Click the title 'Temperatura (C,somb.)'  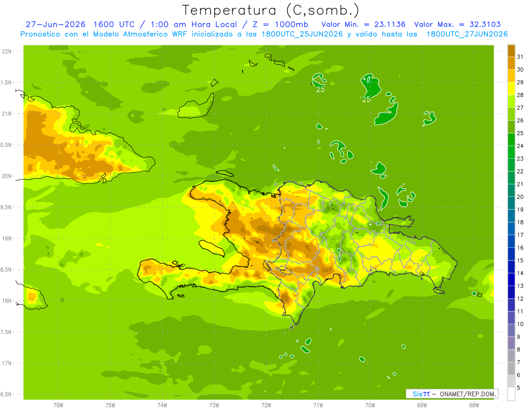[271, 10]
